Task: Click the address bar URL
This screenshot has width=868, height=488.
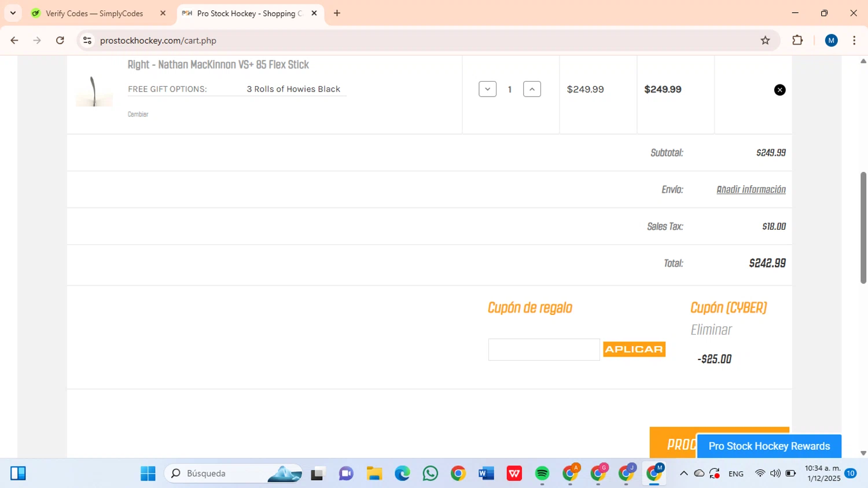Action: tap(158, 41)
